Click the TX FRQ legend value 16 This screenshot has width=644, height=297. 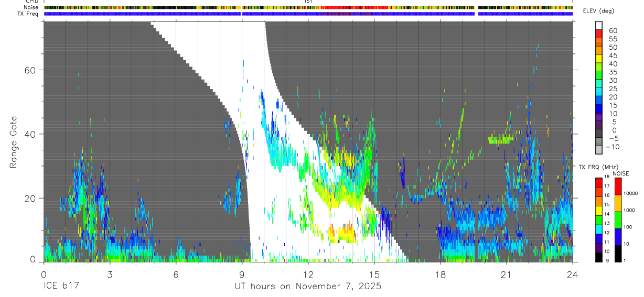coord(607,195)
